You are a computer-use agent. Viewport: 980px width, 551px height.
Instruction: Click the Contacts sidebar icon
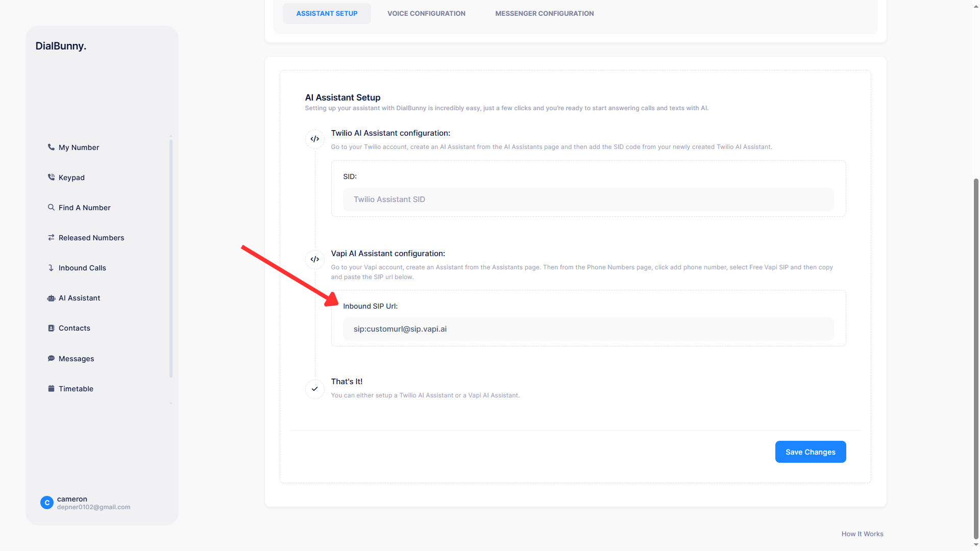(51, 328)
